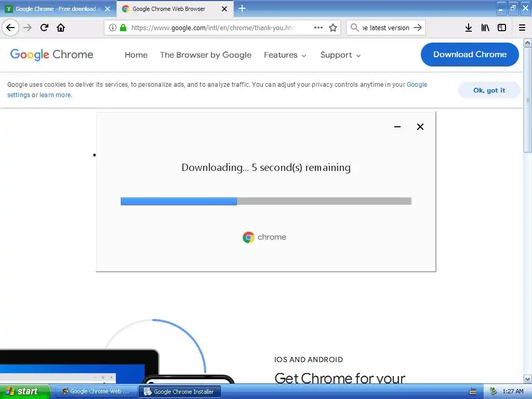
Task: Click the page scrollbar down arrow
Action: 528,379
